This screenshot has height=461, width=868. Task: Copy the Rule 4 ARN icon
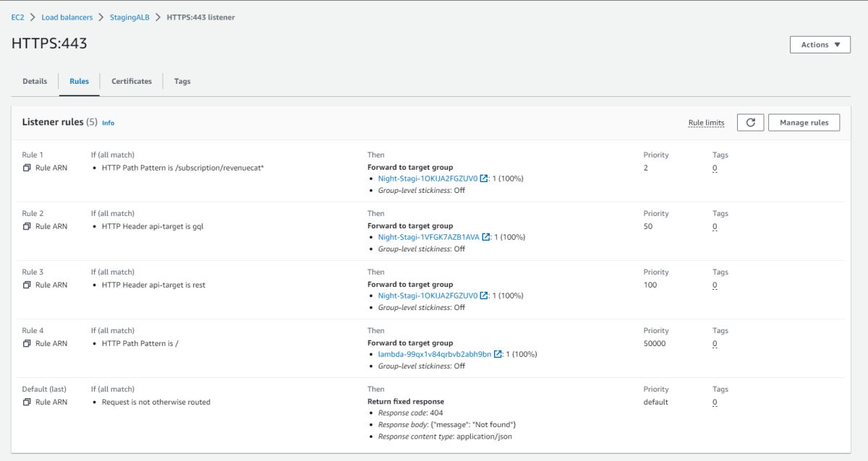click(27, 343)
